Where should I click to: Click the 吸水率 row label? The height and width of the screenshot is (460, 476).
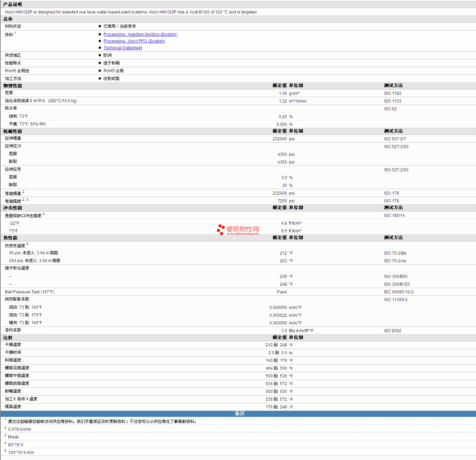[x=11, y=108]
